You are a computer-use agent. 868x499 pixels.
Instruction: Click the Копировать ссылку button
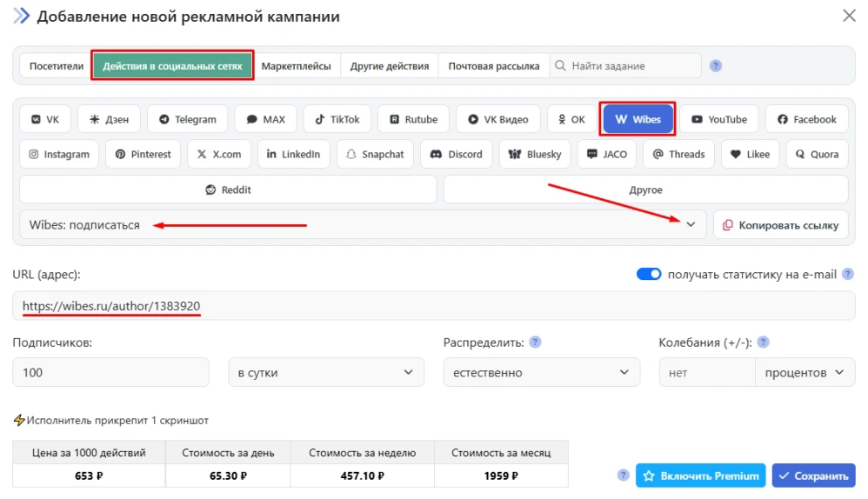(781, 224)
